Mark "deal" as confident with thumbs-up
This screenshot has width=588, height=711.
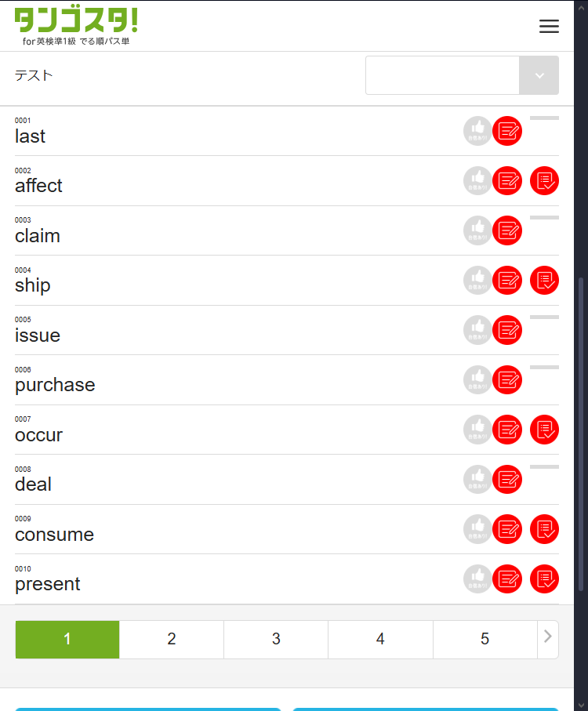(477, 480)
